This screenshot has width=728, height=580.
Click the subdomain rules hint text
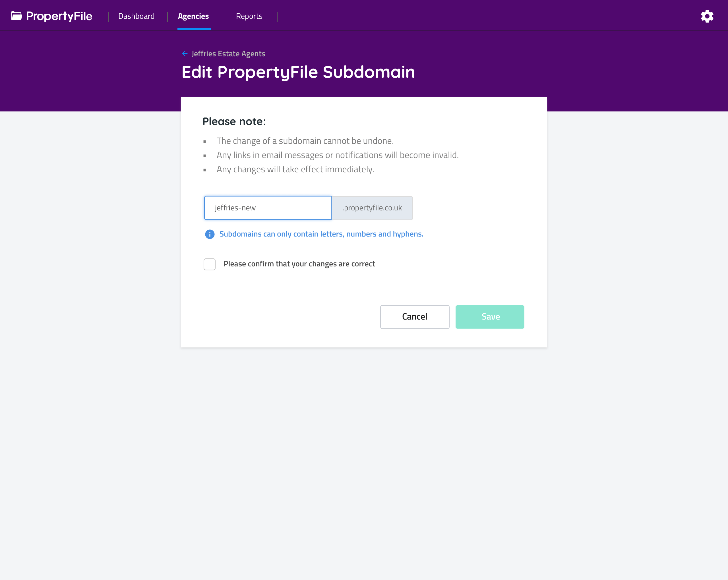[321, 234]
